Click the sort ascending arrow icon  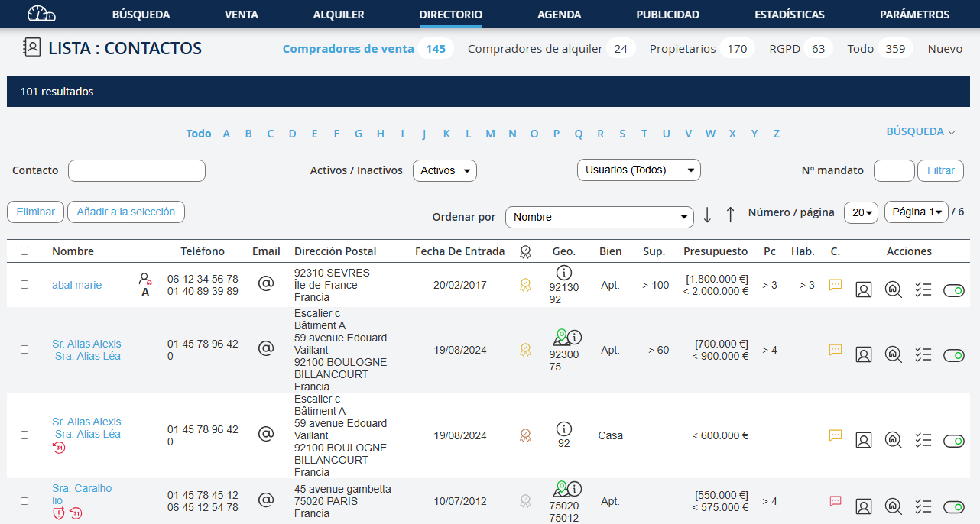tap(730, 215)
